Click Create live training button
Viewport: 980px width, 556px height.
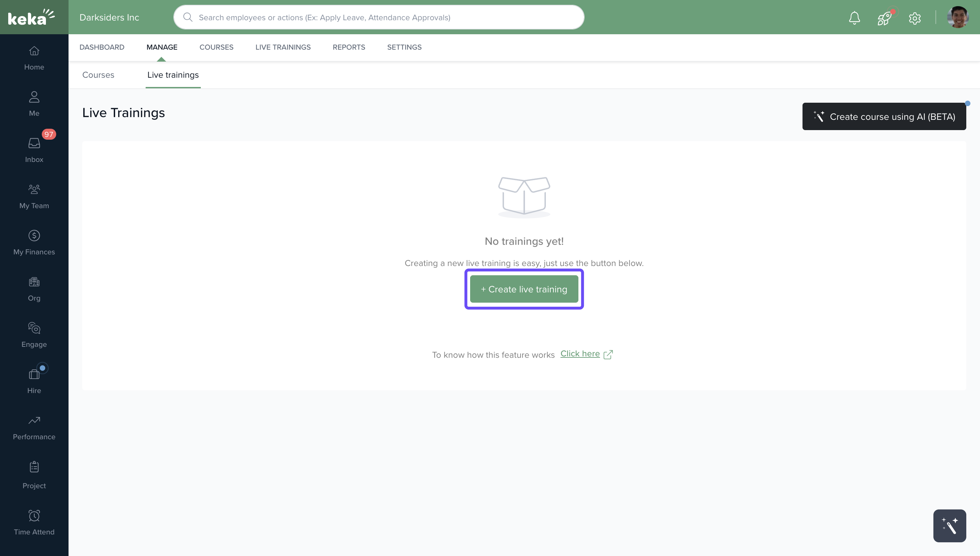tap(524, 289)
